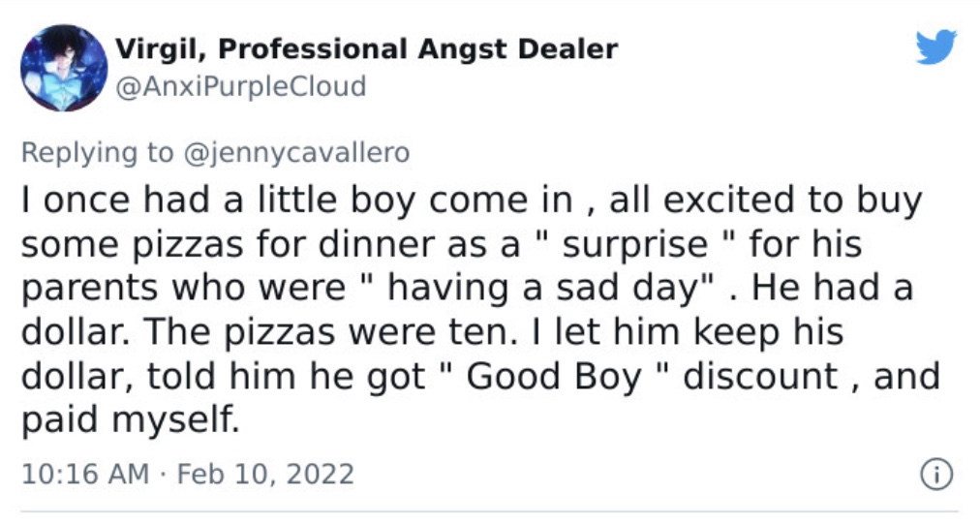The width and height of the screenshot is (980, 525).
Task: Click the quoted word 'surprise' in tweet
Action: (x=635, y=244)
